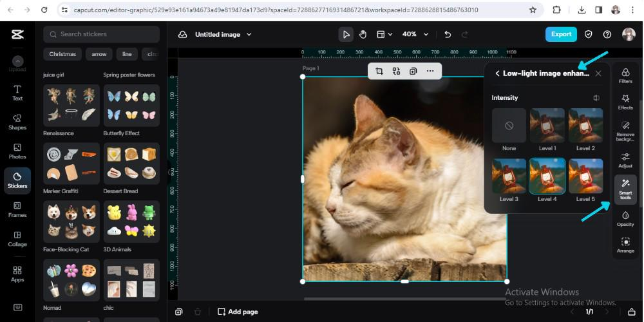Delete page with trash icon
The width and height of the screenshot is (644, 322).
point(198,312)
